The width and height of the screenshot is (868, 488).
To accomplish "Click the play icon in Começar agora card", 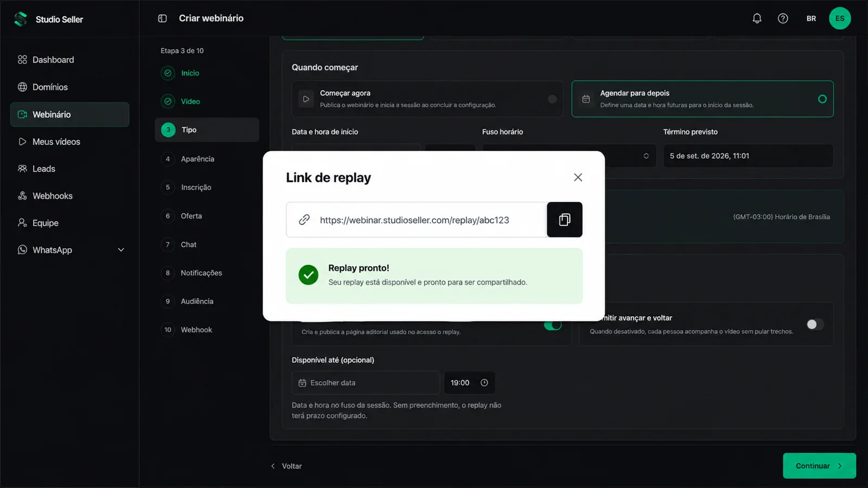I will coord(306,99).
